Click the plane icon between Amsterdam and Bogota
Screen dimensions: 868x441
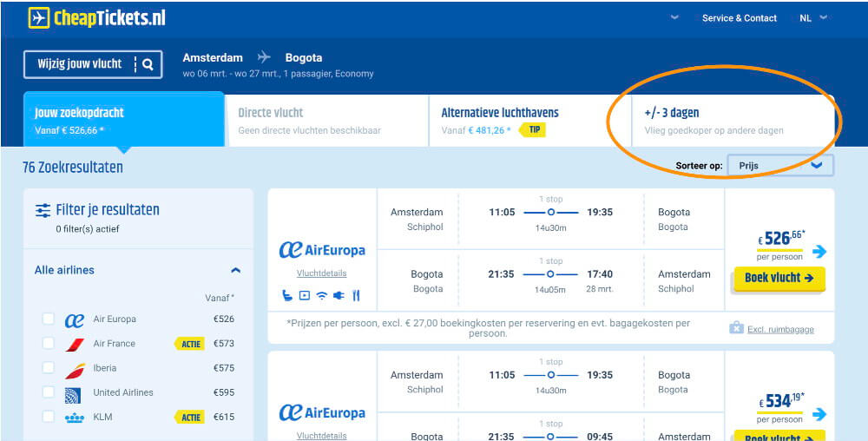pyautogui.click(x=265, y=57)
